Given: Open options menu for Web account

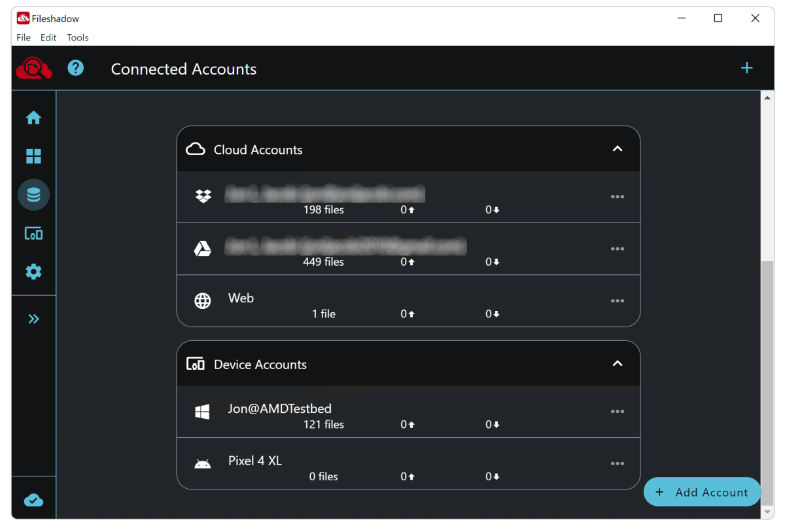Looking at the screenshot, I should coord(617,301).
